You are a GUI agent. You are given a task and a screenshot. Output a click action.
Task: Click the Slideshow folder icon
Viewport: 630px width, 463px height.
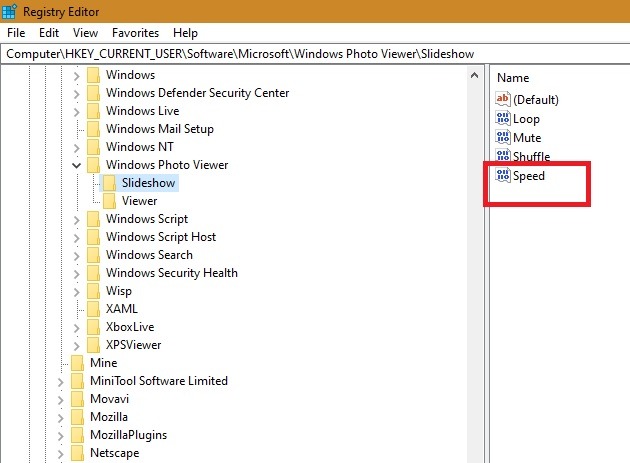[x=109, y=183]
